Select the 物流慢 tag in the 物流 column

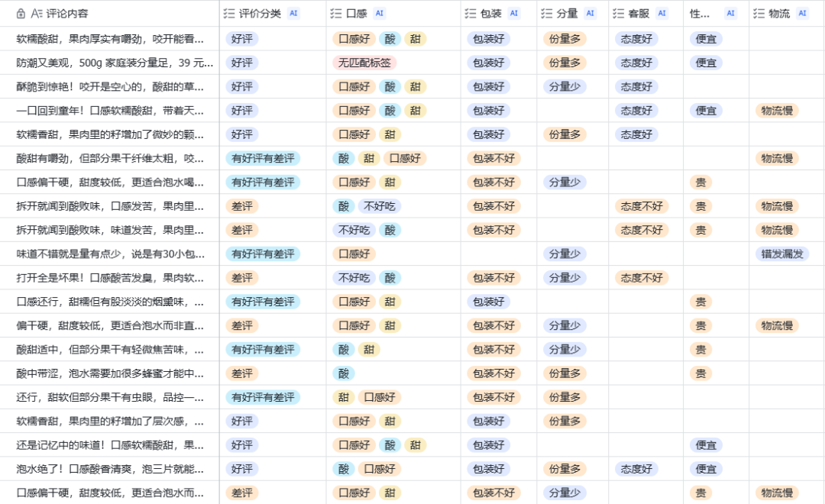tap(777, 110)
